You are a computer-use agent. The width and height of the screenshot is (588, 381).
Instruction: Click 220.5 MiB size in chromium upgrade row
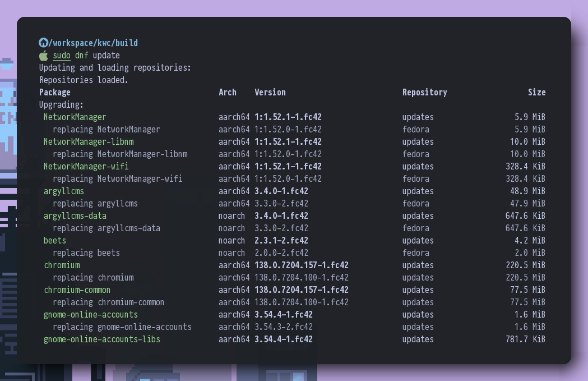coord(525,265)
